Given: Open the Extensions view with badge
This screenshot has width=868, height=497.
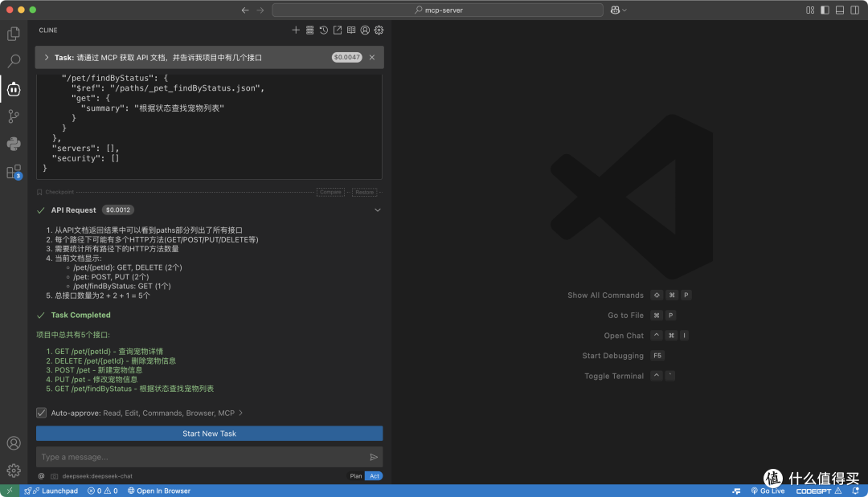Looking at the screenshot, I should pyautogui.click(x=14, y=172).
